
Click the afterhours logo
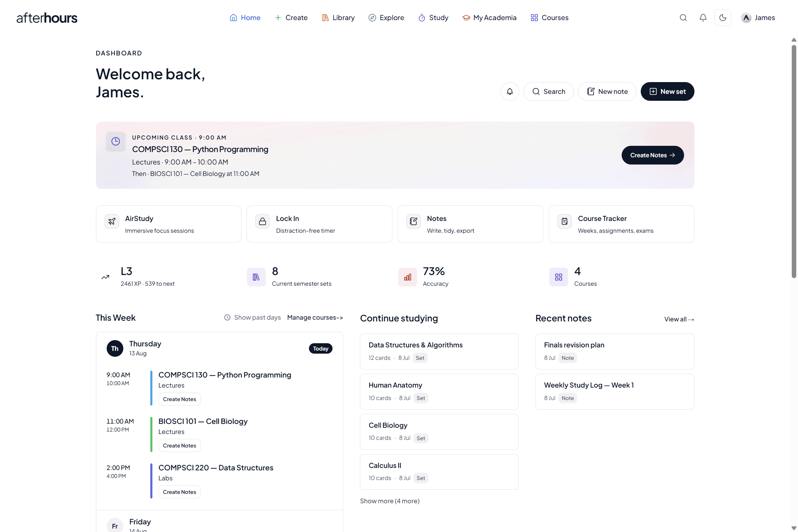tap(47, 18)
